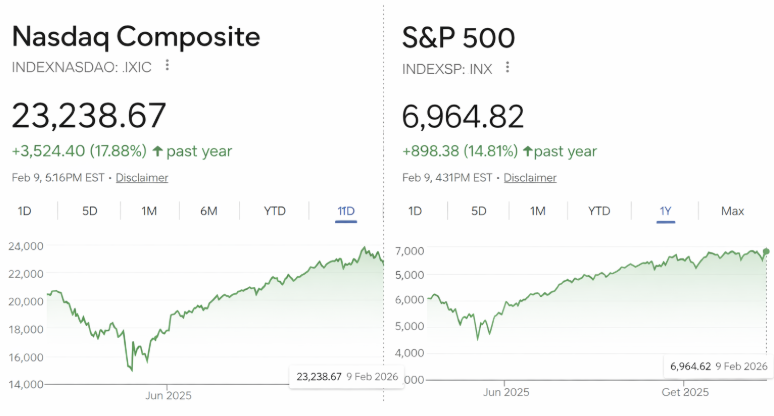Open Disclaimer link under Nasdaq Composite
This screenshot has height=416, width=774.
[x=142, y=178]
